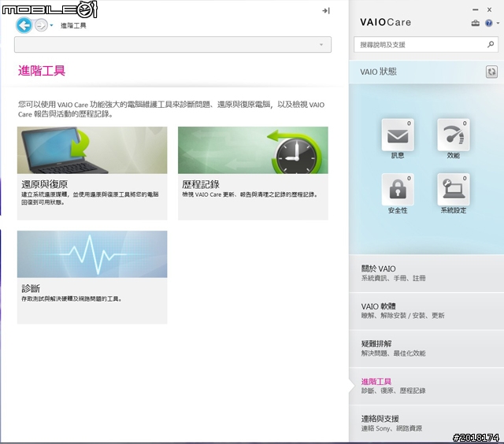Minimize the VAIO Care window

[x=476, y=10]
